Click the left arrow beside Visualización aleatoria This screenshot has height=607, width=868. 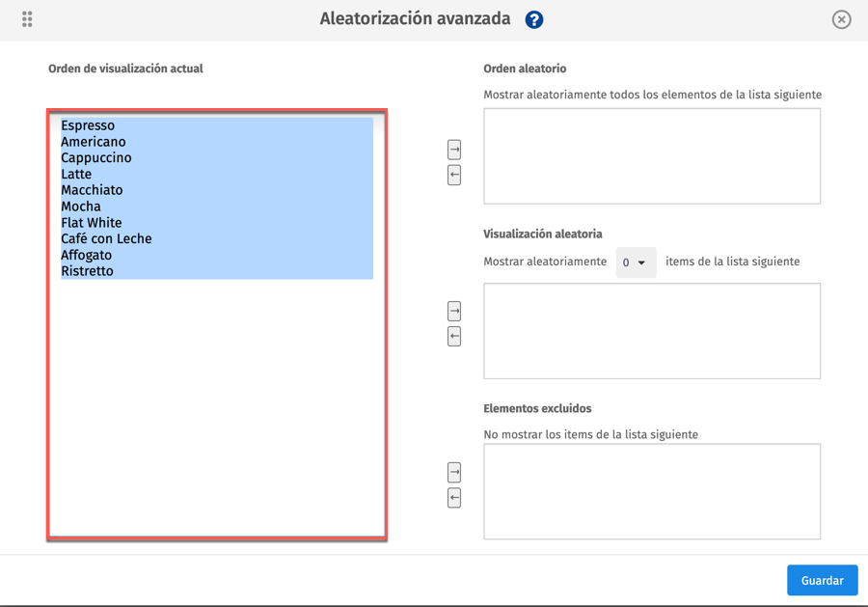point(453,336)
